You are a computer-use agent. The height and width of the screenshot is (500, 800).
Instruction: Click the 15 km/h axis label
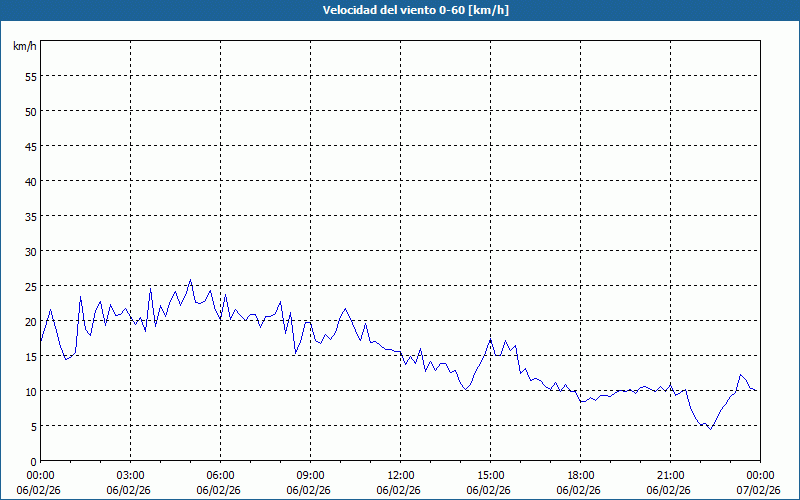[x=30, y=356]
